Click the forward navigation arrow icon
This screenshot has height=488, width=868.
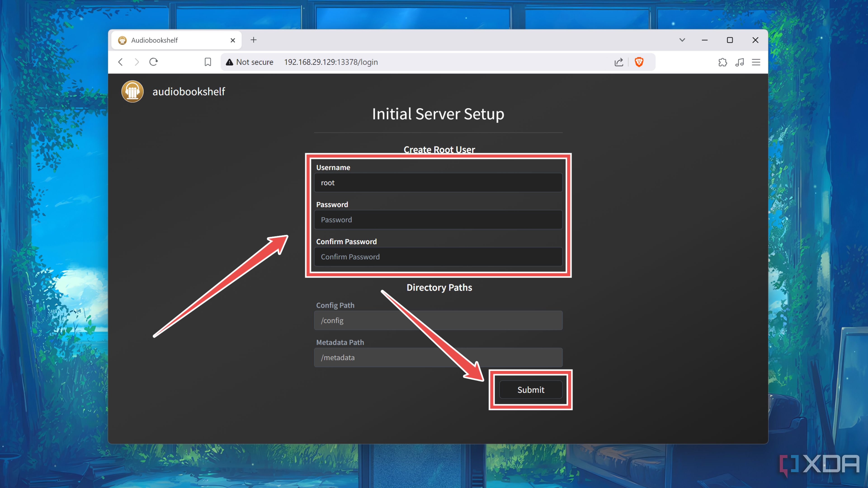point(137,62)
